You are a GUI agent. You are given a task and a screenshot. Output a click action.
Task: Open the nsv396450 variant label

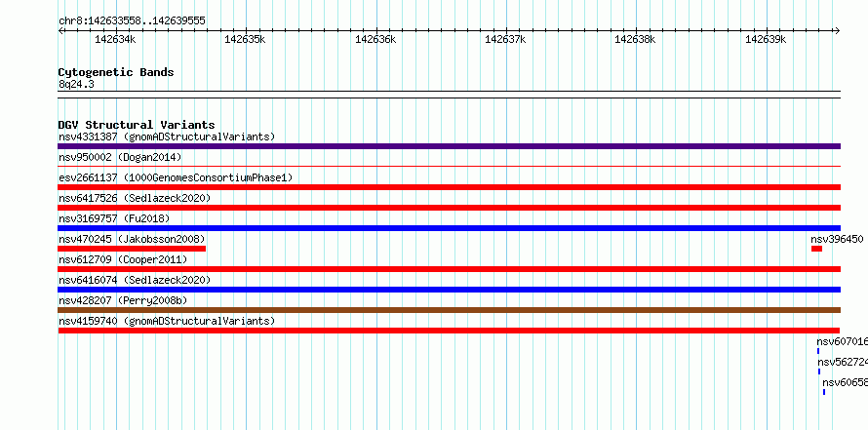coord(837,239)
